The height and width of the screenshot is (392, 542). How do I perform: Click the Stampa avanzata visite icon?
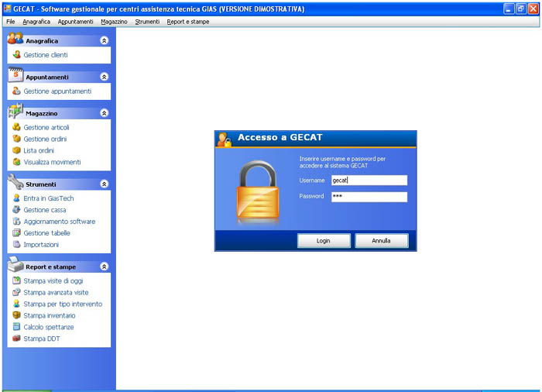click(16, 292)
